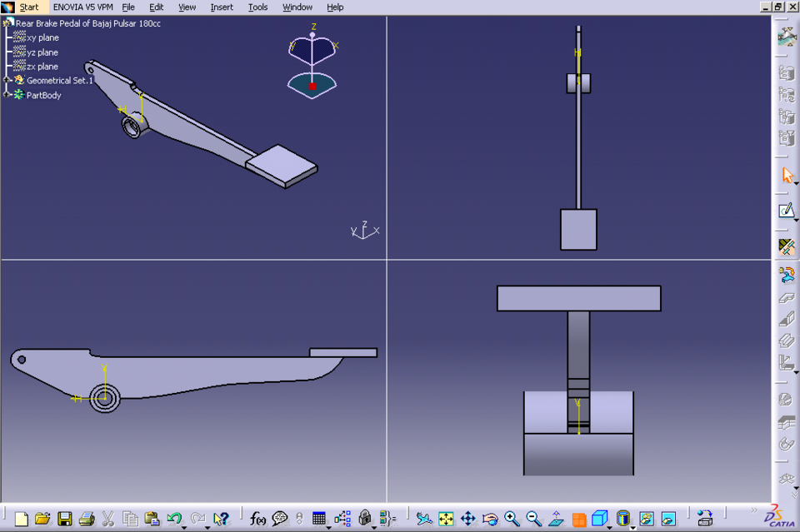
Task: Launch the Pad tool
Action: tap(787, 298)
